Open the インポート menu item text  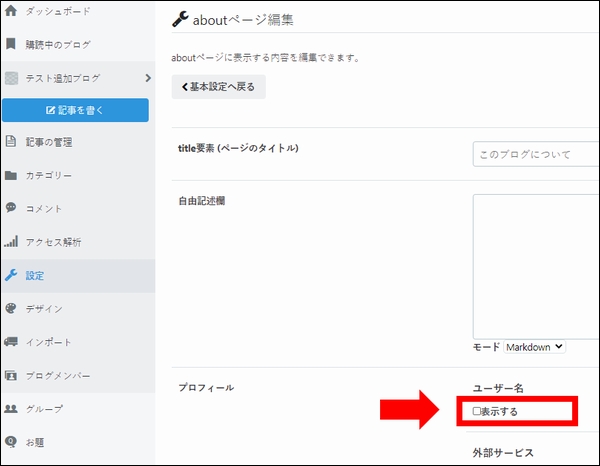(49, 342)
